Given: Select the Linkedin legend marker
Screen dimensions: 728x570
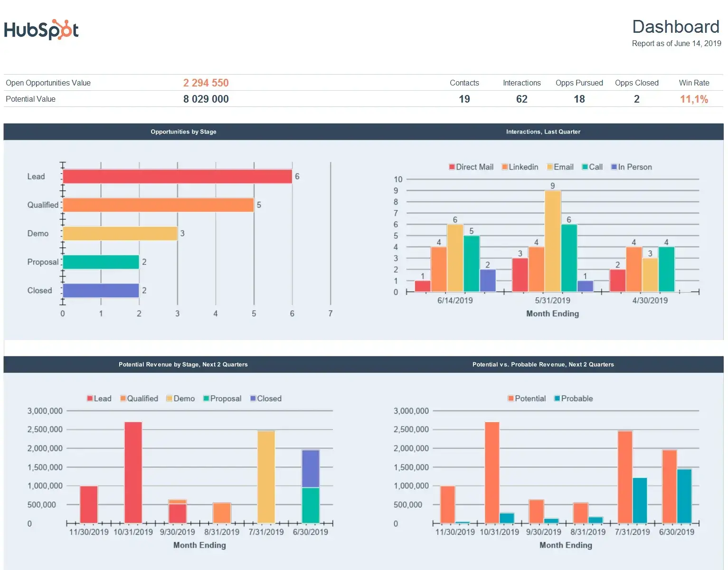Looking at the screenshot, I should click(503, 167).
